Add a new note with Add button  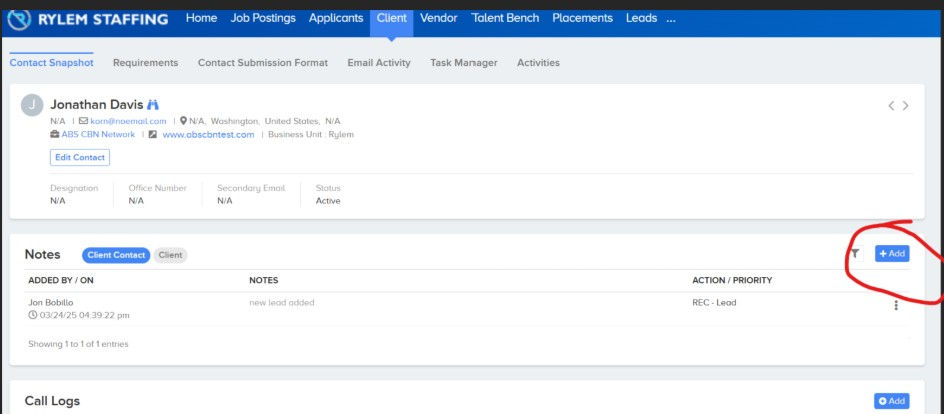[892, 254]
